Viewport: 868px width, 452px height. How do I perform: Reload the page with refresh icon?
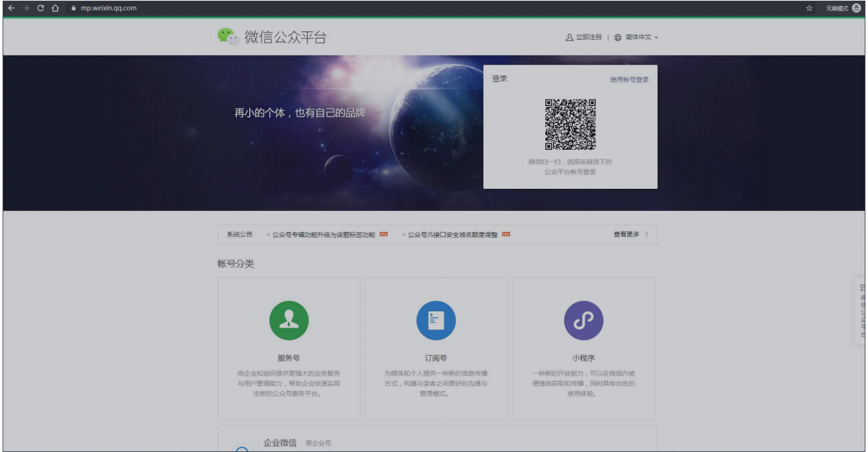[40, 8]
